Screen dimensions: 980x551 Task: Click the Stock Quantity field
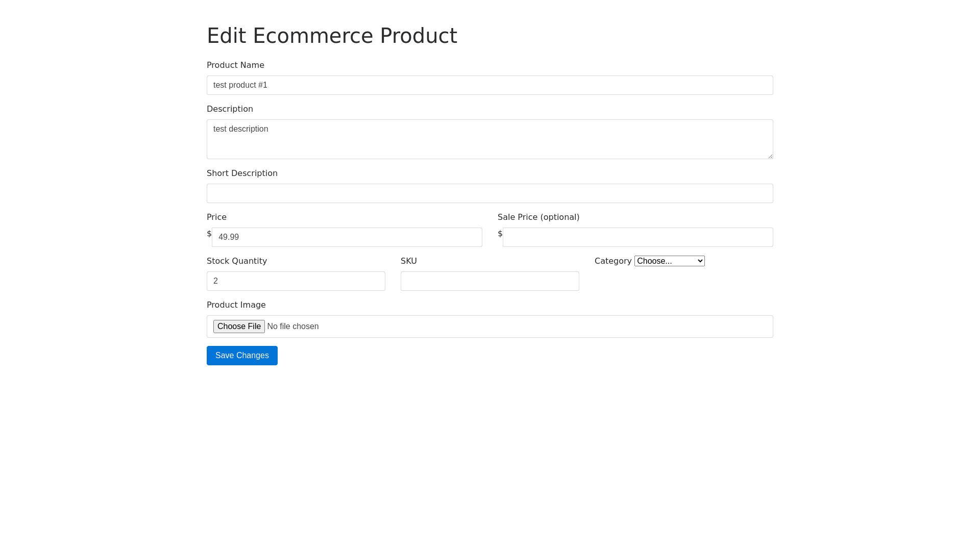(296, 281)
